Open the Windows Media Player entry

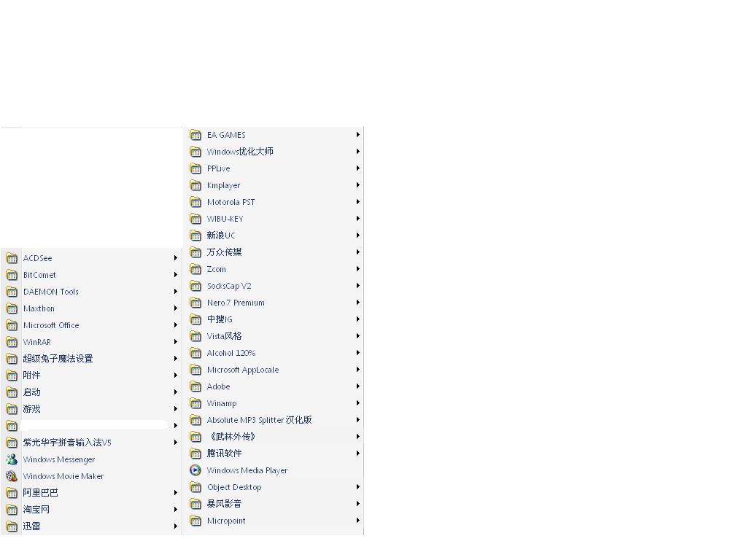coord(275,470)
